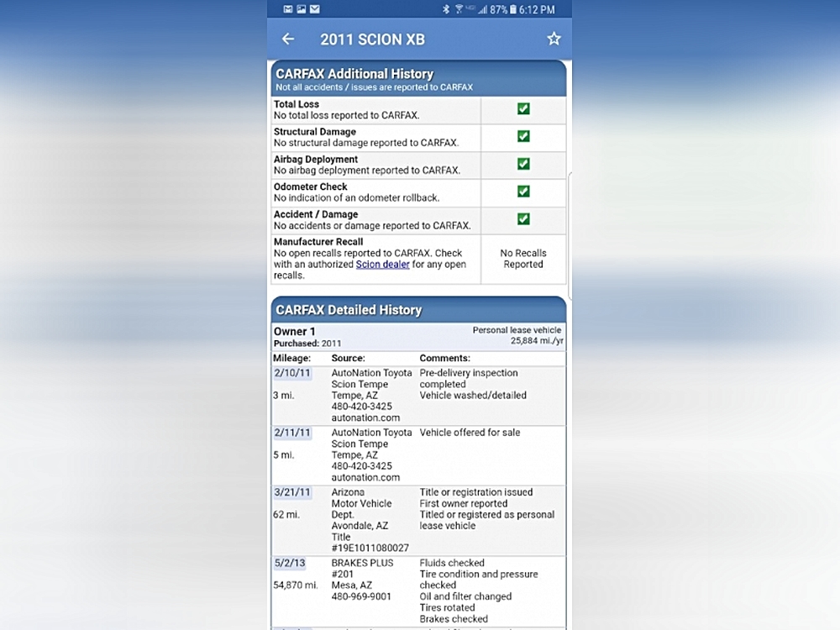Tap the Source column header
The width and height of the screenshot is (840, 630).
(x=349, y=358)
